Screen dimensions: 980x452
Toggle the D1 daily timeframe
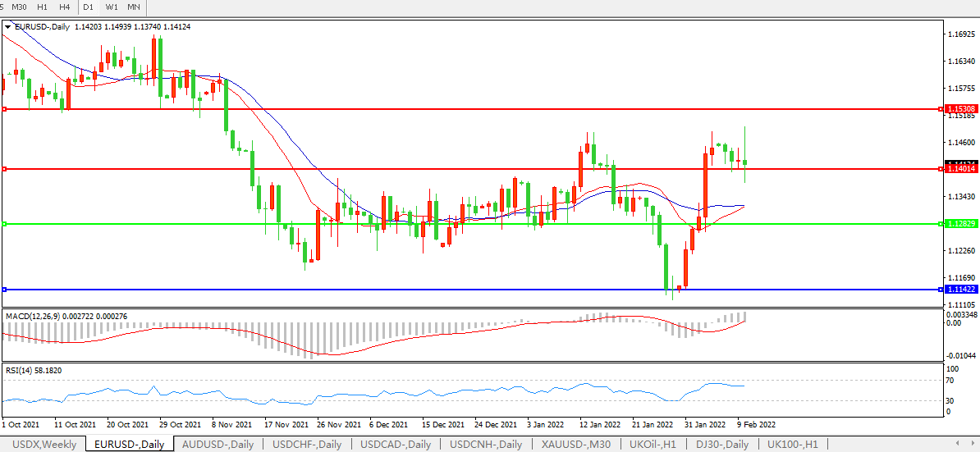coord(89,7)
